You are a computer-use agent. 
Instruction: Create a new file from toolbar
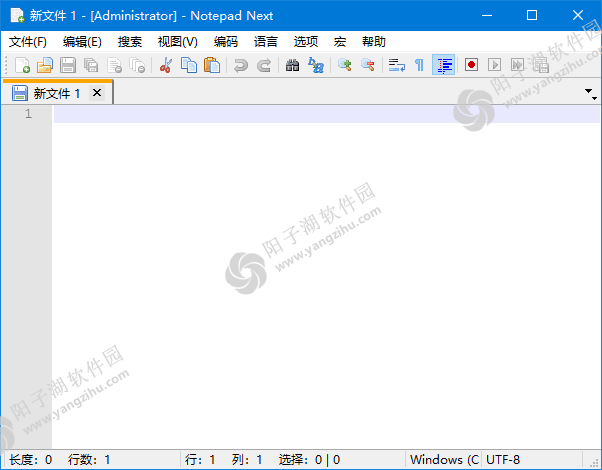click(22, 65)
